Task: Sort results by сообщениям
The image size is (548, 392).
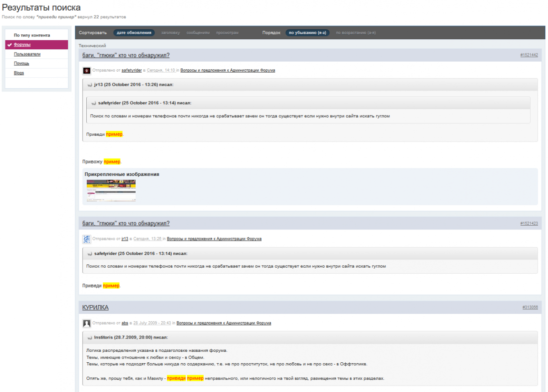Action: (x=198, y=33)
